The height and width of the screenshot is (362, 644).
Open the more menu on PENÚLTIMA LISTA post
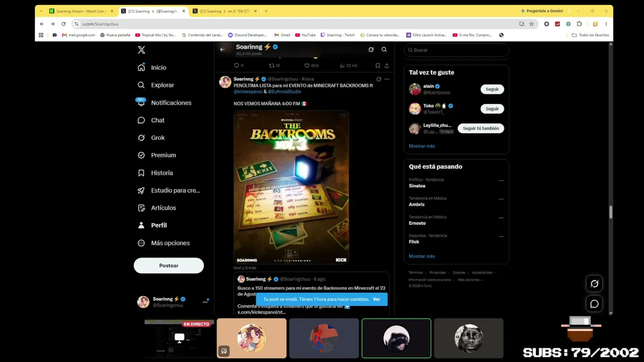[x=386, y=79]
